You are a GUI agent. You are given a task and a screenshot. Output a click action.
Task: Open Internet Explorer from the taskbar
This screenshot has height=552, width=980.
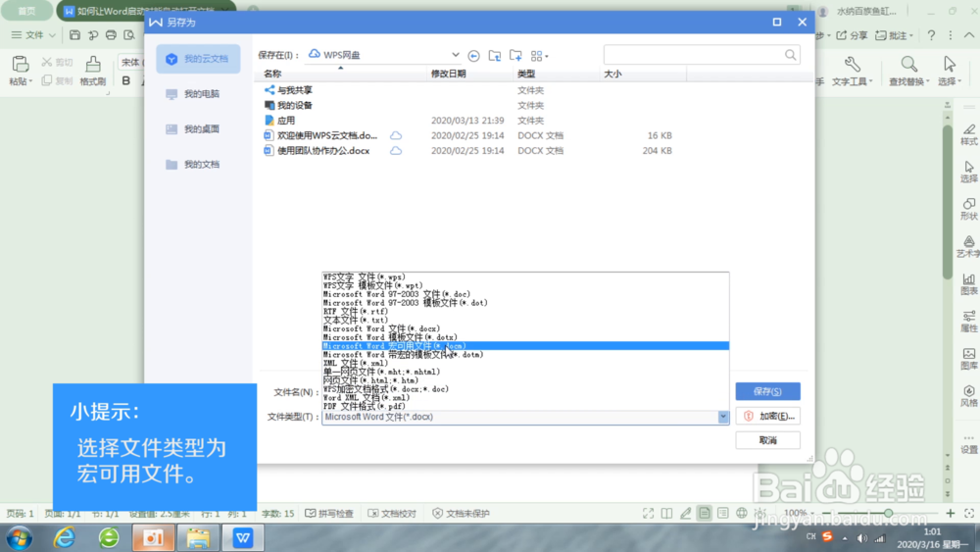tap(64, 537)
